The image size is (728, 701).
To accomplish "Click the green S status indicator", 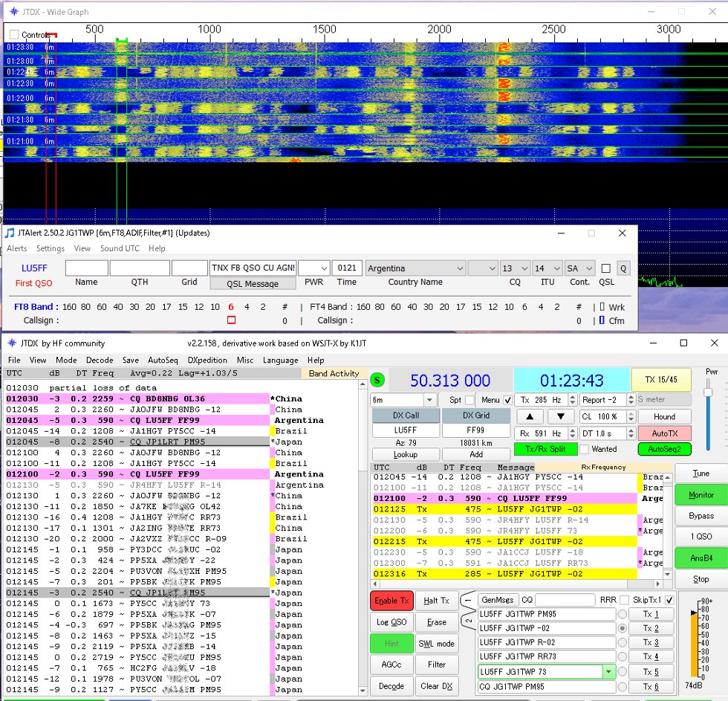I will point(377,380).
